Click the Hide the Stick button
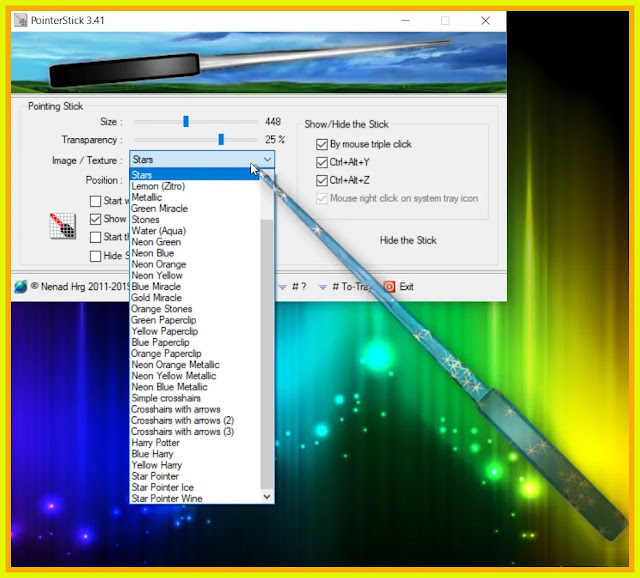The image size is (640, 578). click(x=408, y=240)
